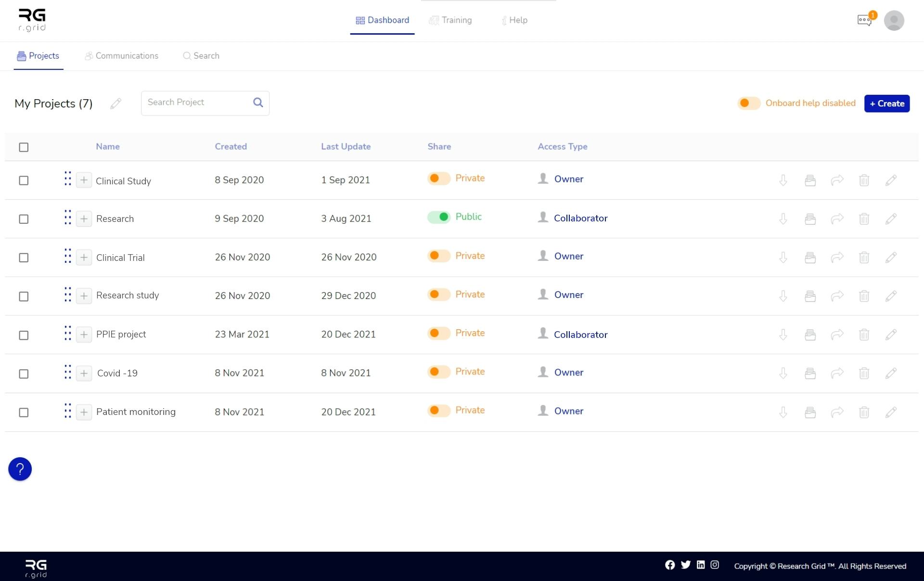Open Research Grid's Twitter page in footer
This screenshot has height=581, width=924.
coord(685,565)
